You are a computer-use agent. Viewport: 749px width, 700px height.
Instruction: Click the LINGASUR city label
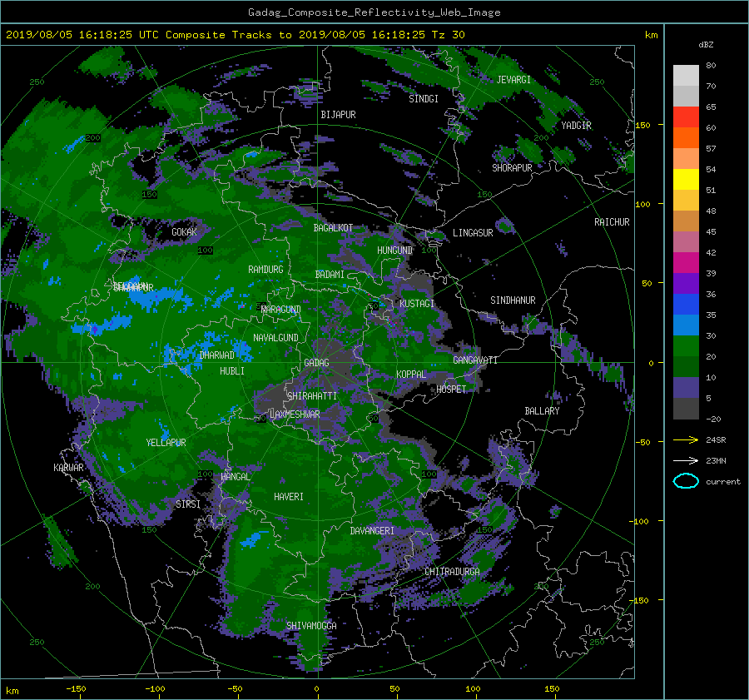point(473,233)
